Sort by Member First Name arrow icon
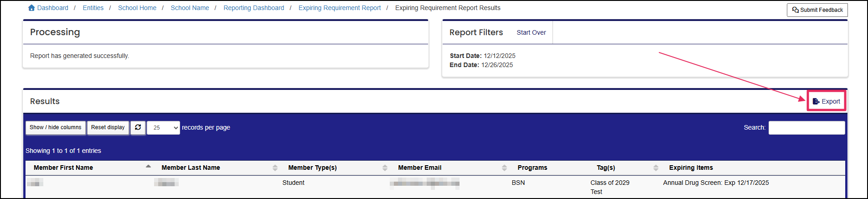Screen dimensions: 868x199 coord(148,167)
